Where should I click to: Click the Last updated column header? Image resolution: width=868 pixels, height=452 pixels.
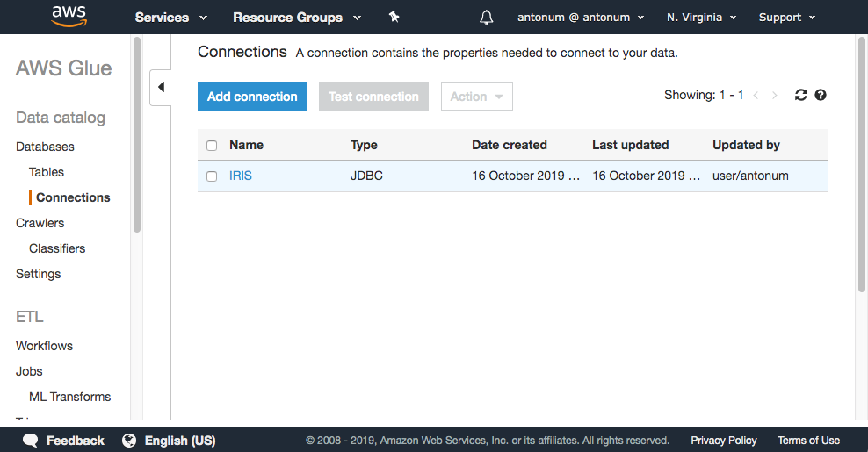(x=631, y=145)
